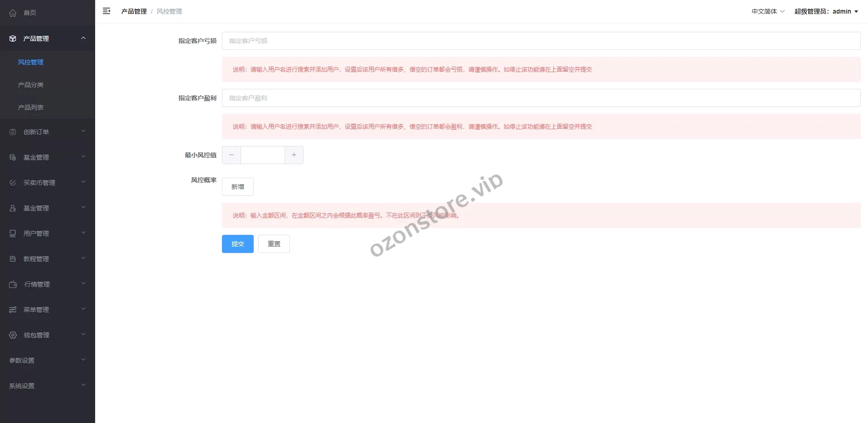Screen dimensions: 868x423
Task: Click the blue 提交 submit button
Action: [238, 244]
